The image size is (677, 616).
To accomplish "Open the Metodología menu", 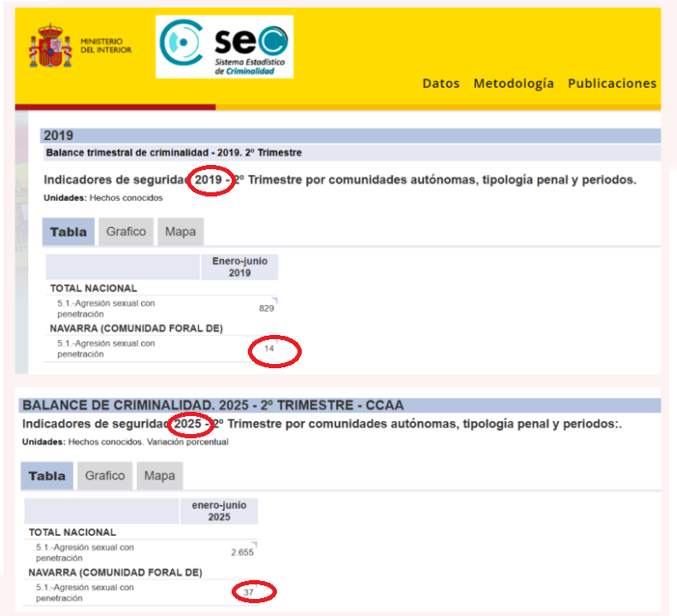I will pyautogui.click(x=514, y=84).
